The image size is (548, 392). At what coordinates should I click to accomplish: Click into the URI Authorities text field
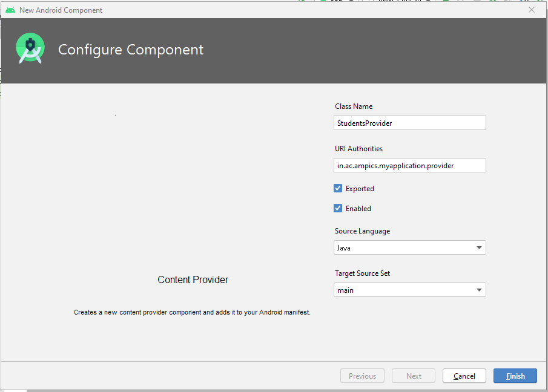point(409,165)
